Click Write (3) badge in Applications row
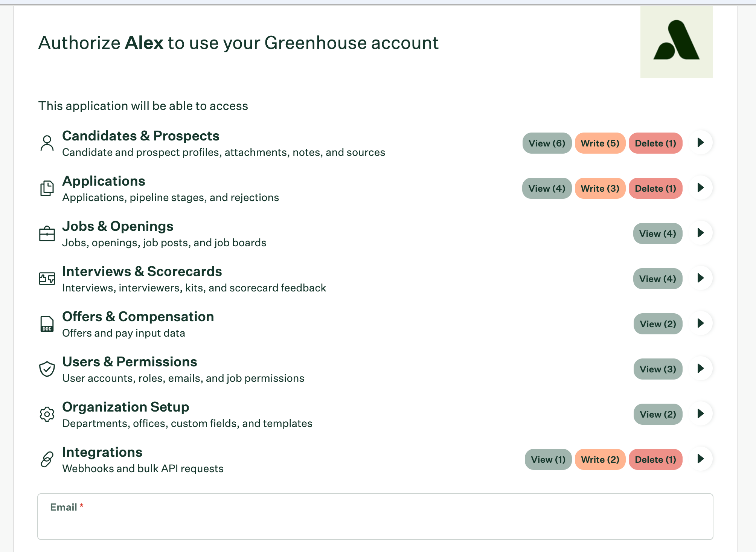Screen dimensions: 756x552 coord(600,188)
